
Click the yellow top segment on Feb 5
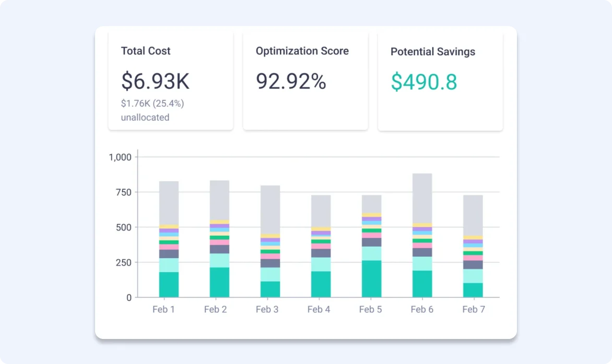point(371,214)
